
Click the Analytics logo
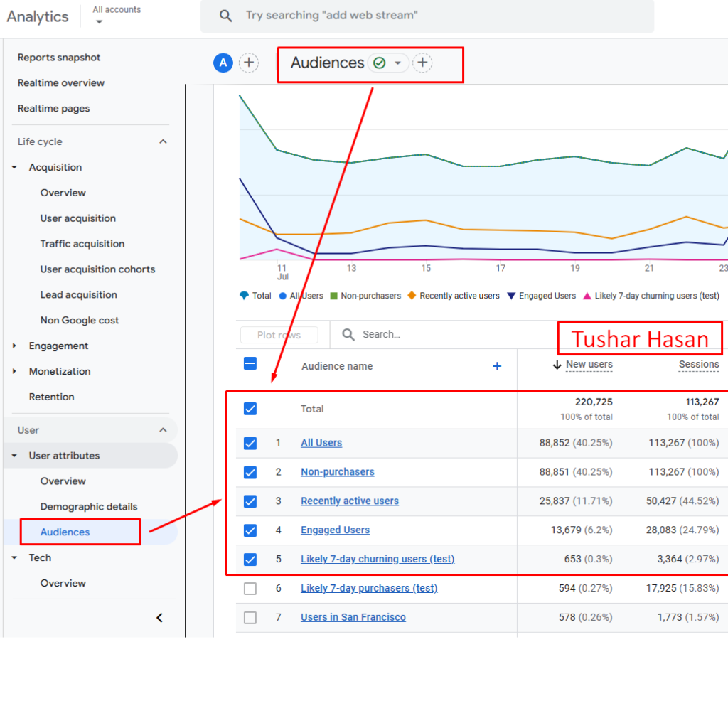click(37, 16)
